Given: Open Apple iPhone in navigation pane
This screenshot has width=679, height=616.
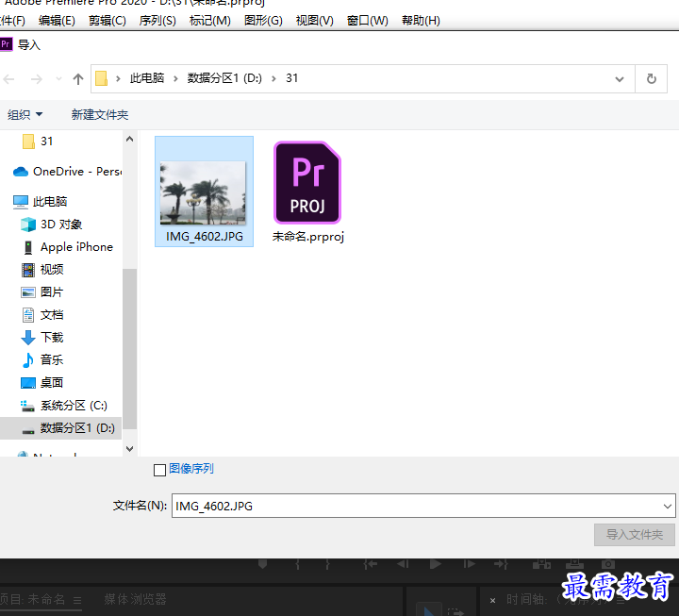Looking at the screenshot, I should 76,247.
